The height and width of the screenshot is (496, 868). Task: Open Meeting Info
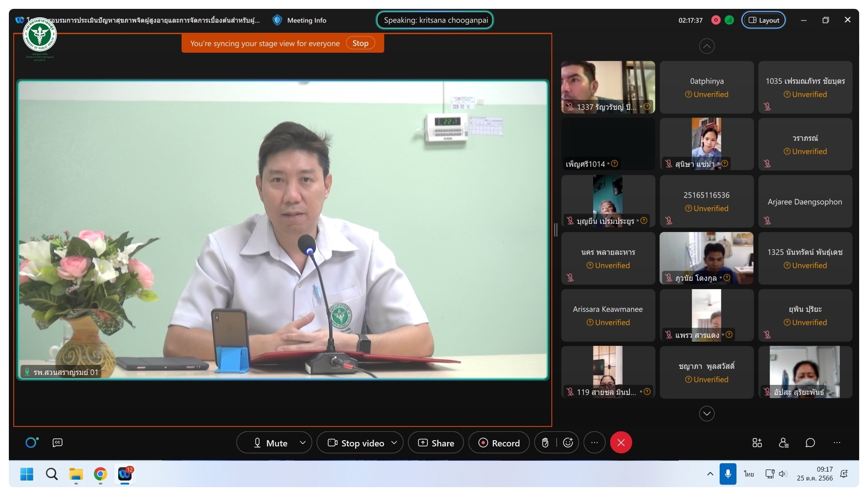coord(306,20)
